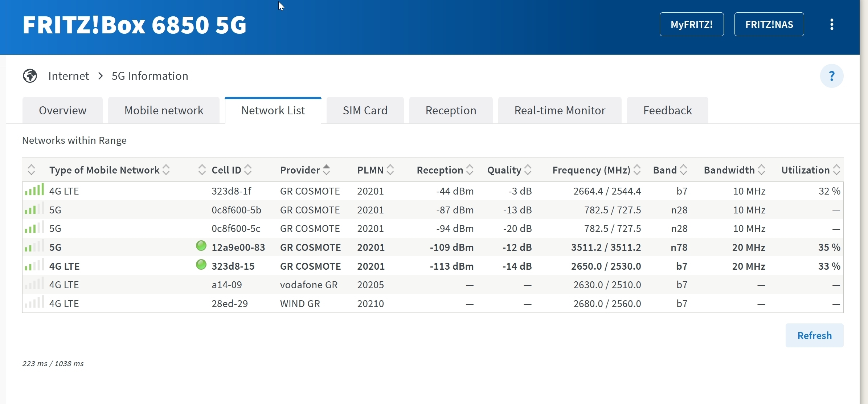Click signal bars of 0c8f600-5b row
This screenshot has width=868, height=404.
coord(34,208)
